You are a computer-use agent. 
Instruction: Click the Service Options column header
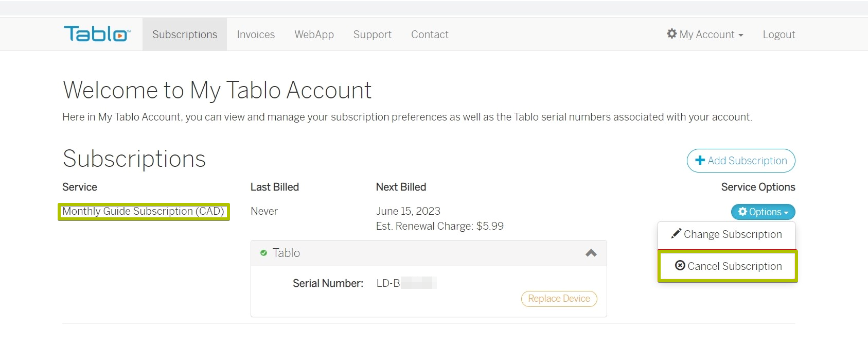coord(758,187)
